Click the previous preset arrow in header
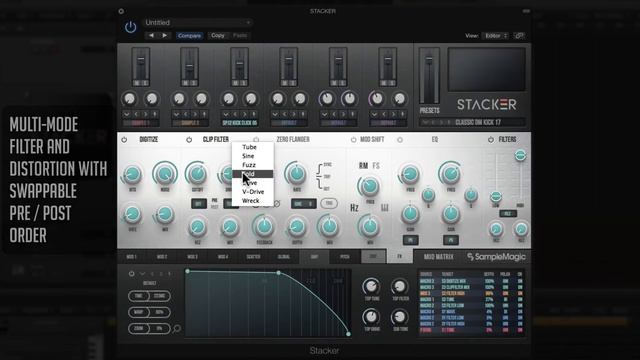This screenshot has height=360, width=640. (151, 36)
